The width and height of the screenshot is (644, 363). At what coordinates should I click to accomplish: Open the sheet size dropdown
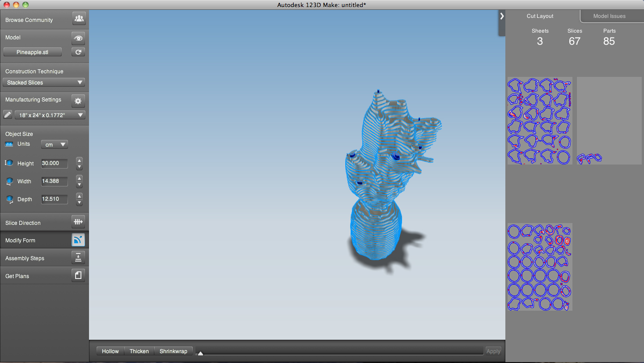point(50,115)
